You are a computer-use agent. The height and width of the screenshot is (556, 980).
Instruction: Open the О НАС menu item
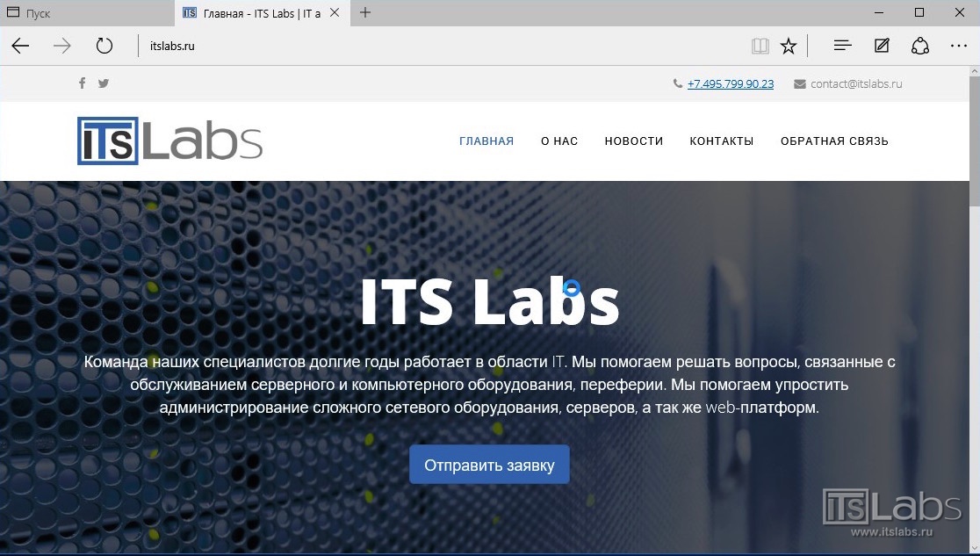559,141
